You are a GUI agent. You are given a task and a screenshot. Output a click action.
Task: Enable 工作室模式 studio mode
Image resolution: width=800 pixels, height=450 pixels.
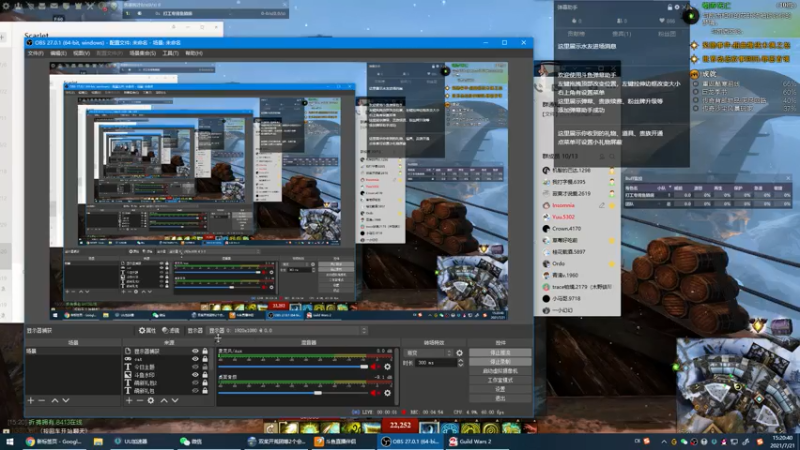pyautogui.click(x=500, y=380)
